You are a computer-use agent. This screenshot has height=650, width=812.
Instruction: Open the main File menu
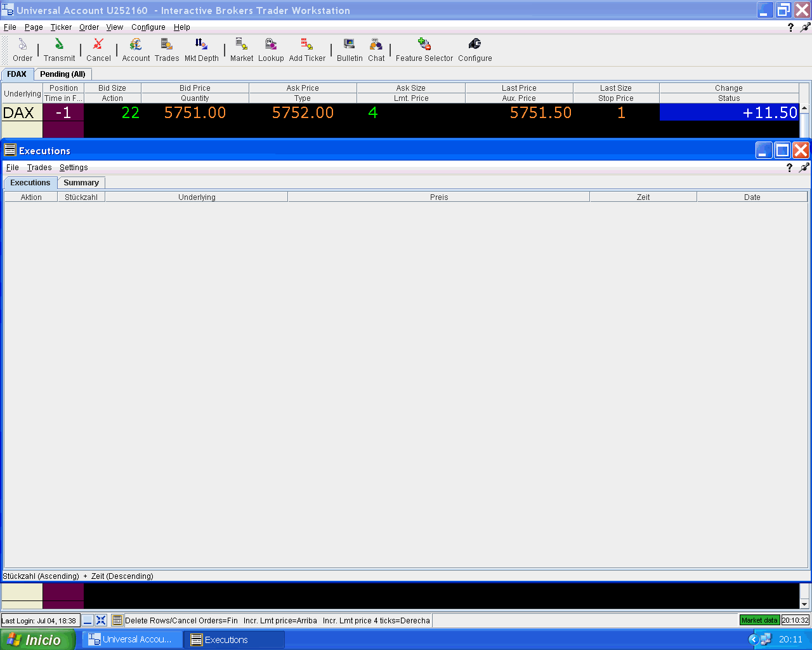[x=10, y=27]
